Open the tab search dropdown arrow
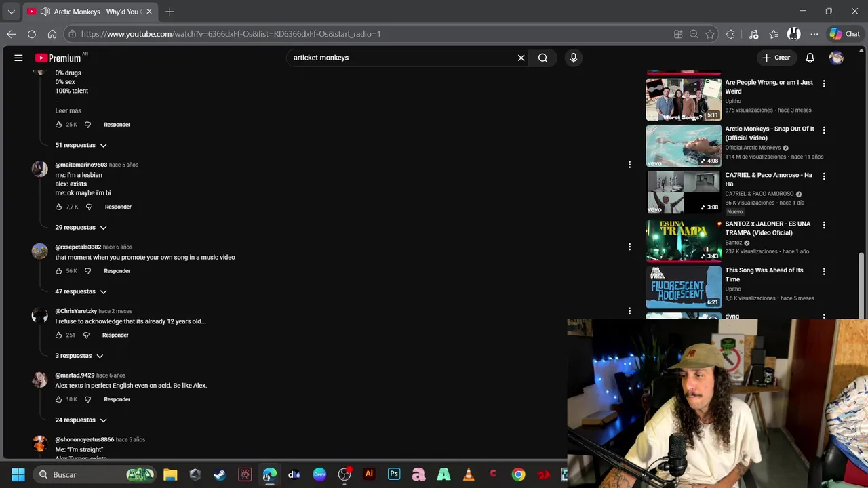The width and height of the screenshot is (868, 488). [11, 12]
